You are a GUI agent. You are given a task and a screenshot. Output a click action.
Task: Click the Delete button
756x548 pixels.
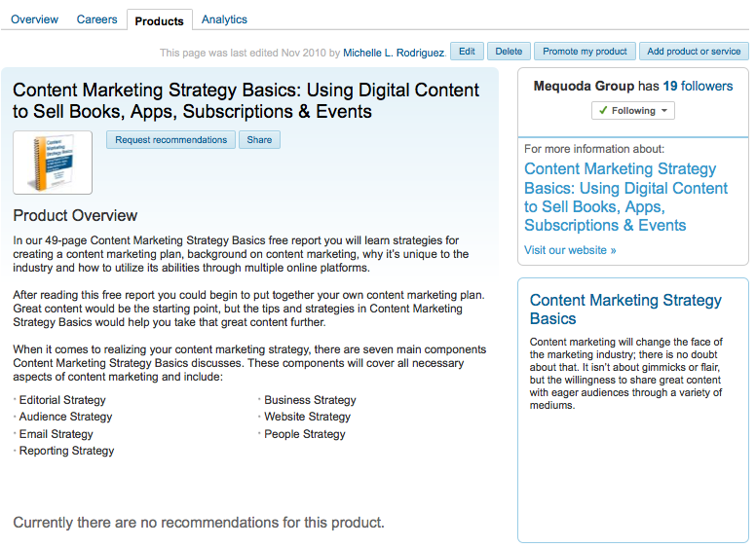tap(509, 51)
